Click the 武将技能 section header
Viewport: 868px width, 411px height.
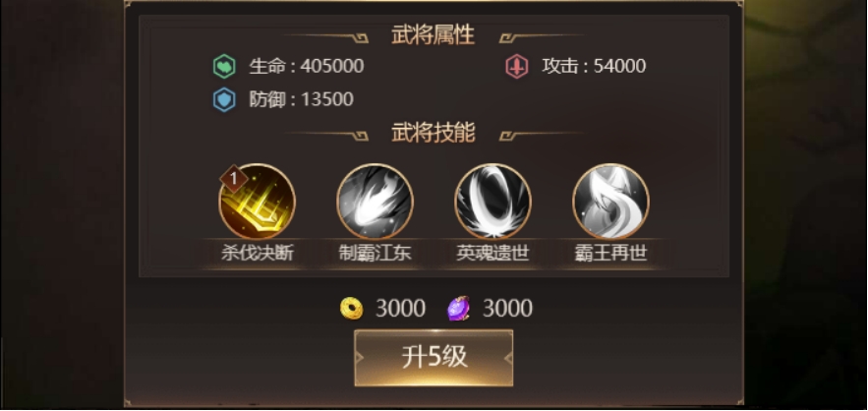click(x=434, y=133)
